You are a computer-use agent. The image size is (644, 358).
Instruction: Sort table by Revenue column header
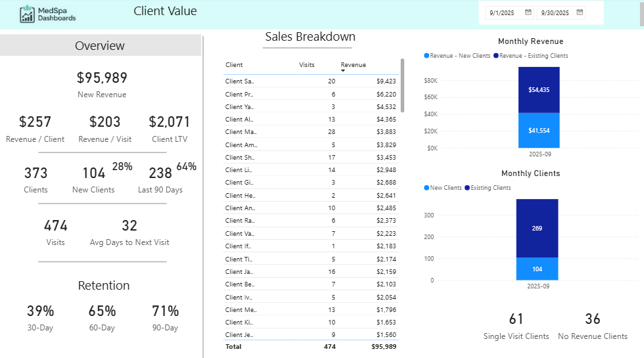coord(354,65)
